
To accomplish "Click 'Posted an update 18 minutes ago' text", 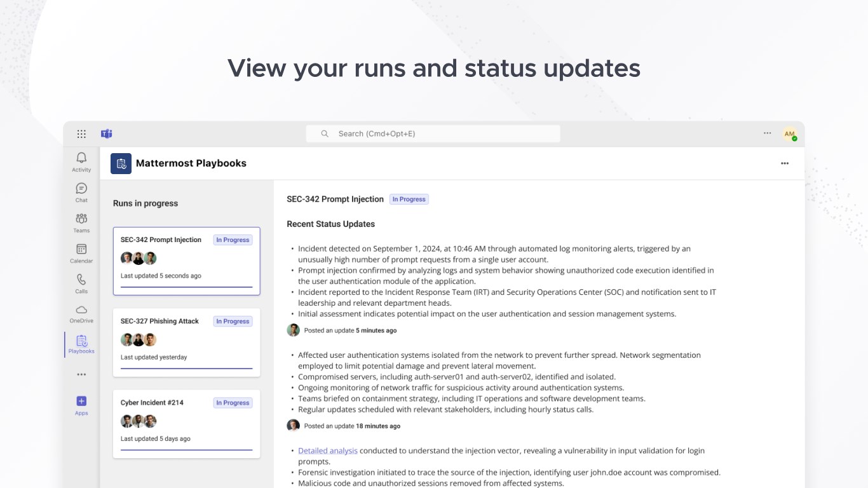I will click(352, 426).
